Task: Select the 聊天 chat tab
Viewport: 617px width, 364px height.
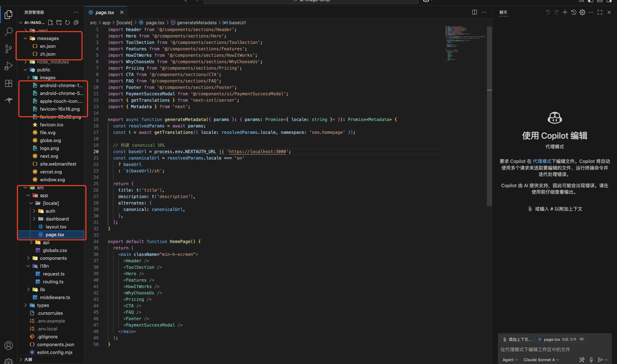Action: (x=503, y=12)
